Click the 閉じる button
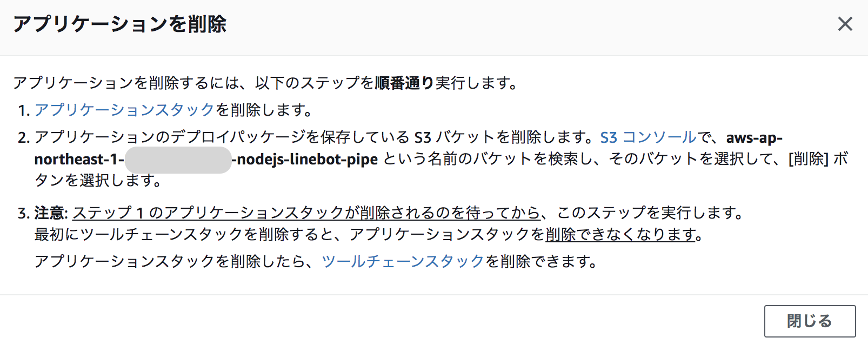The width and height of the screenshot is (868, 344). pos(810,320)
